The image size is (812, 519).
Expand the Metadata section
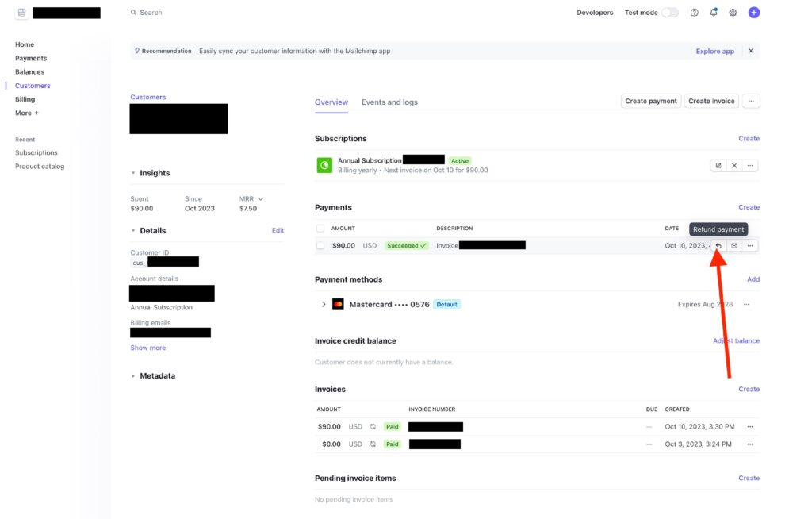(133, 376)
